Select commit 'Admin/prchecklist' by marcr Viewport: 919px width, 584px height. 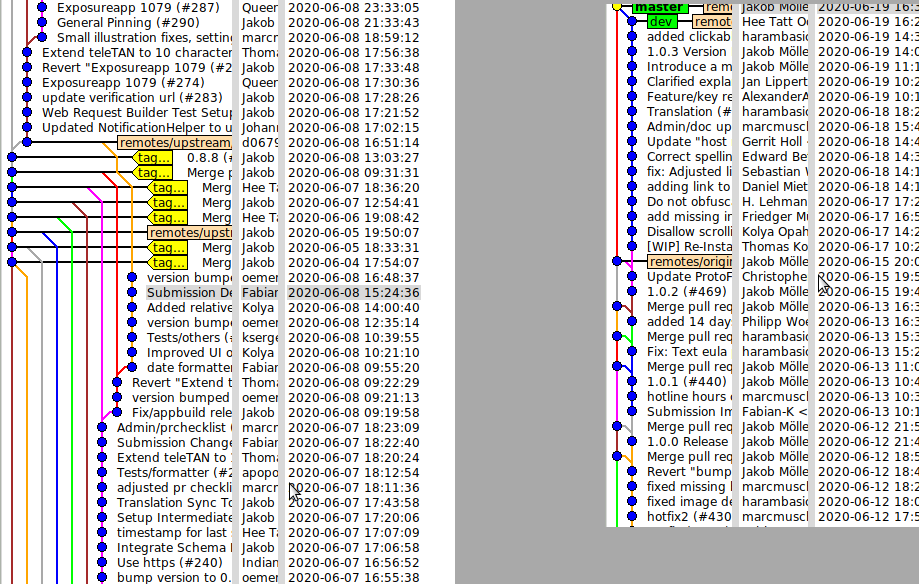click(x=174, y=427)
